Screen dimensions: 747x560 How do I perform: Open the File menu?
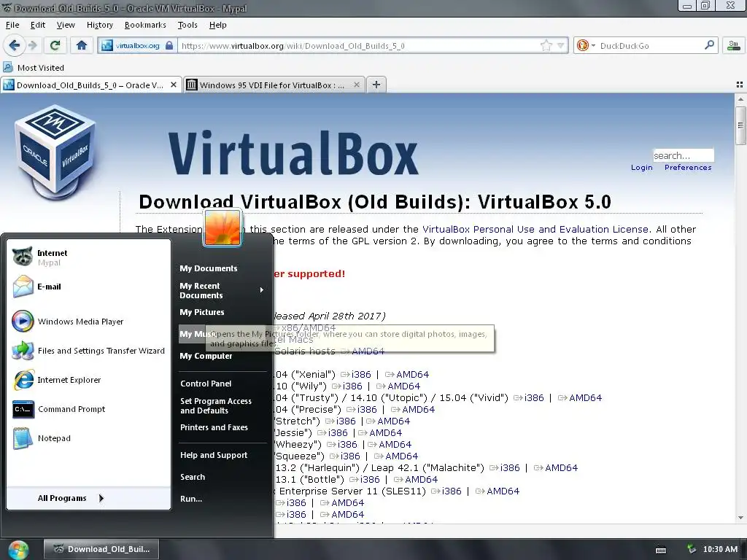click(x=12, y=25)
